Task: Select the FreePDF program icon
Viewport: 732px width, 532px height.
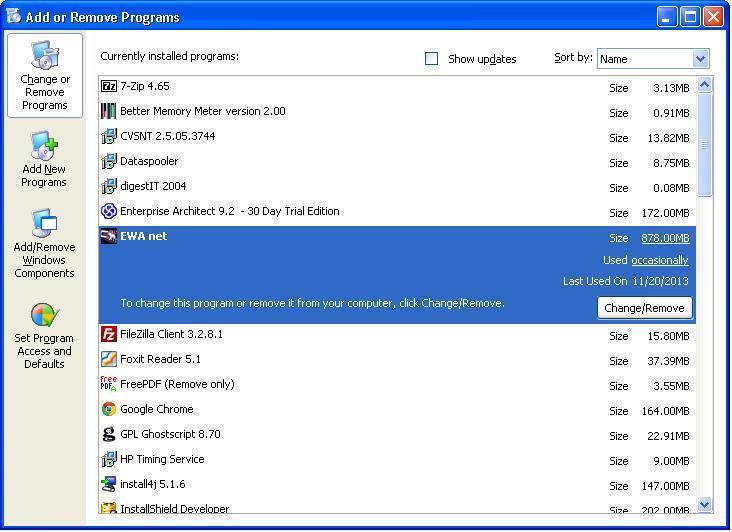Action: 109,385
